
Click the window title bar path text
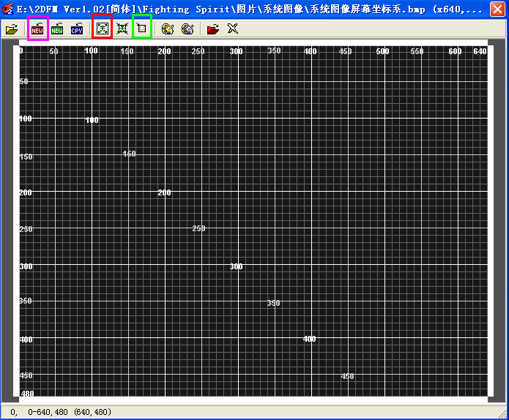(x=249, y=9)
